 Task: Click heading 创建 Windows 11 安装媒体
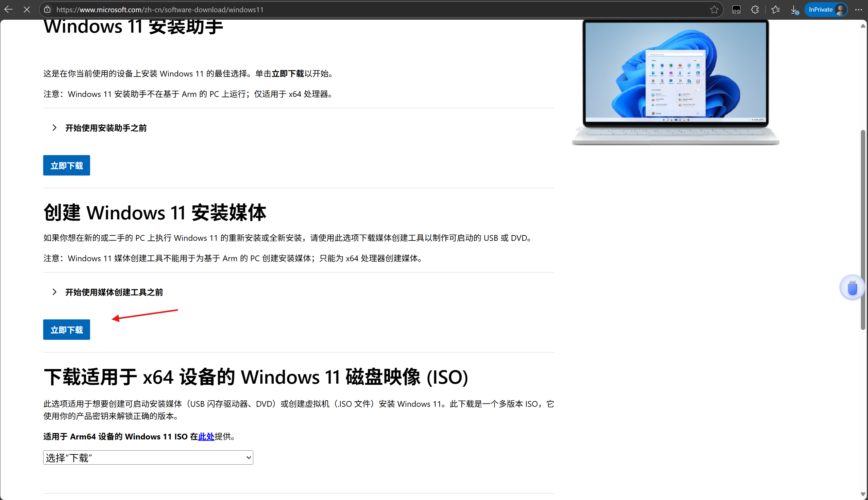click(155, 213)
